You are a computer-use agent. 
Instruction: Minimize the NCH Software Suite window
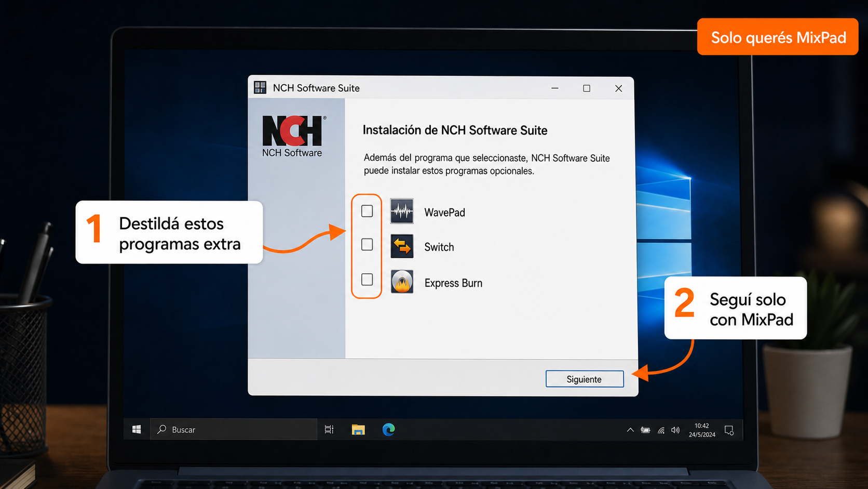(555, 88)
